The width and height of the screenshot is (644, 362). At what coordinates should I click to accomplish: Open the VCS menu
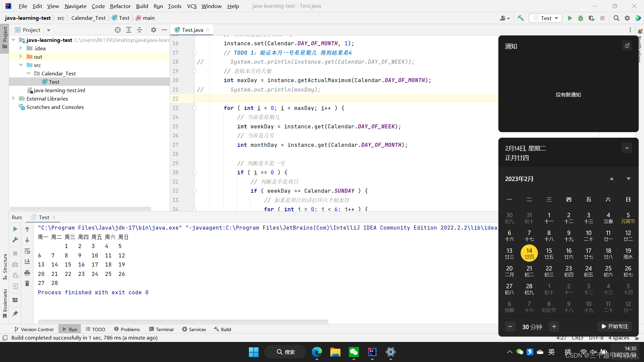[192, 6]
